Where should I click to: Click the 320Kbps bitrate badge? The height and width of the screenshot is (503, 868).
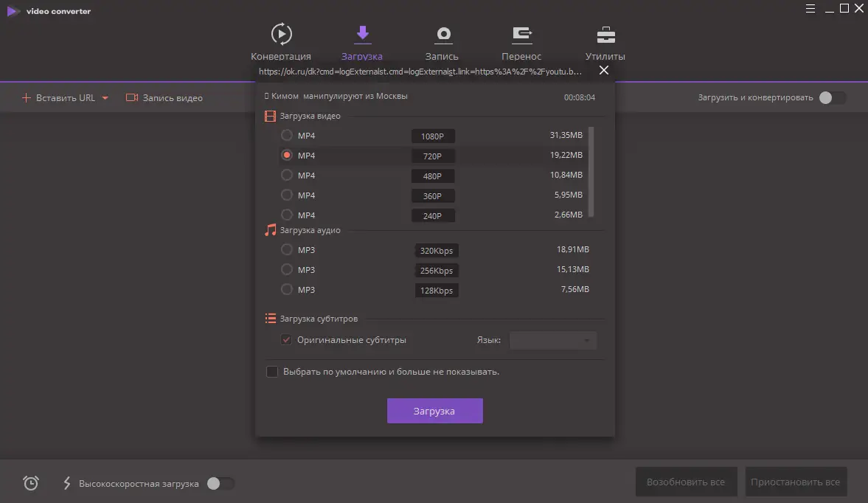click(437, 251)
